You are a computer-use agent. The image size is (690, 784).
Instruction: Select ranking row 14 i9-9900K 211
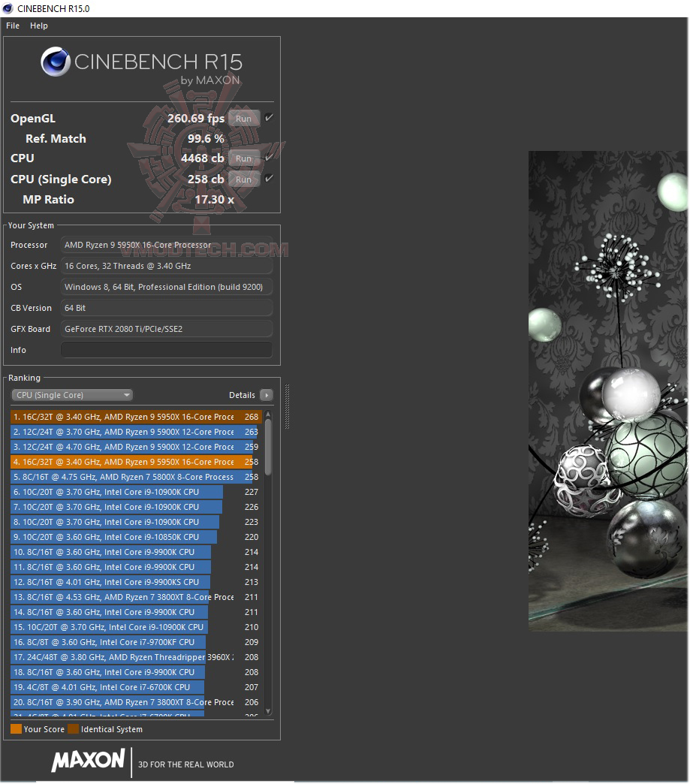pos(136,612)
